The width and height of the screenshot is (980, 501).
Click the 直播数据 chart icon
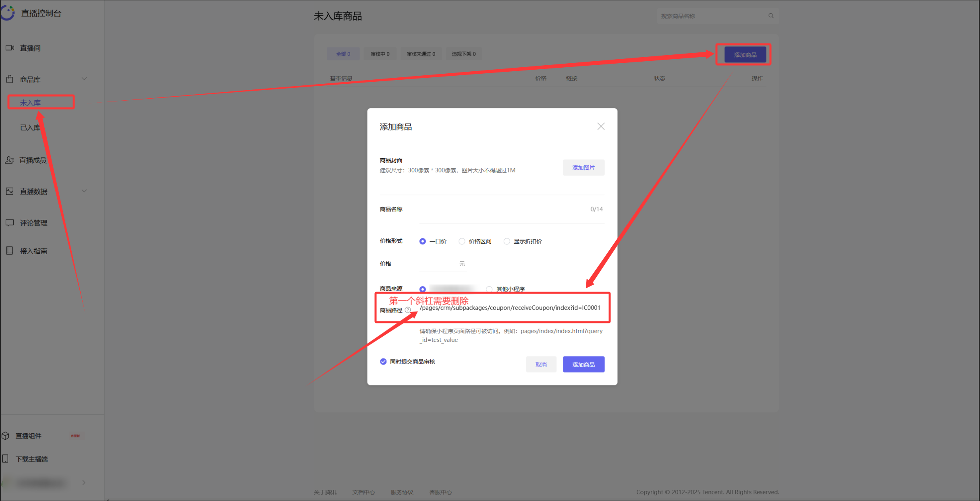[x=10, y=191]
